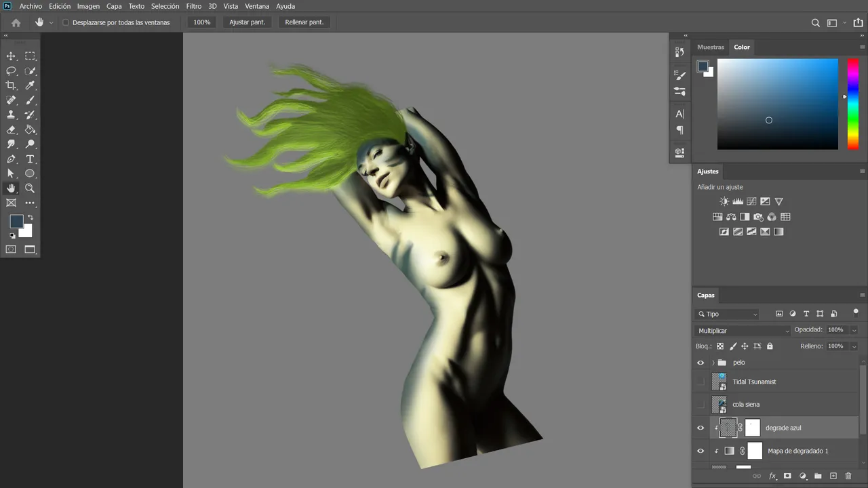Open the Capas panel options menu

click(863, 296)
